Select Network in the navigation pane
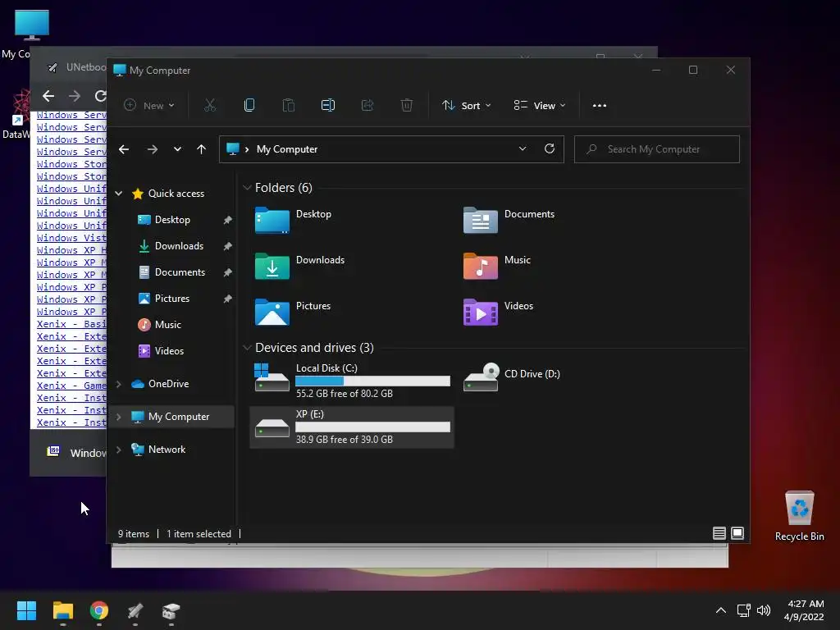840x630 pixels. pos(167,450)
